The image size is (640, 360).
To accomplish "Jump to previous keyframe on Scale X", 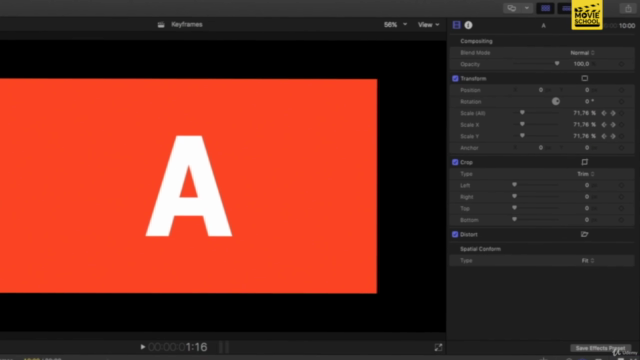I will click(x=604, y=124).
